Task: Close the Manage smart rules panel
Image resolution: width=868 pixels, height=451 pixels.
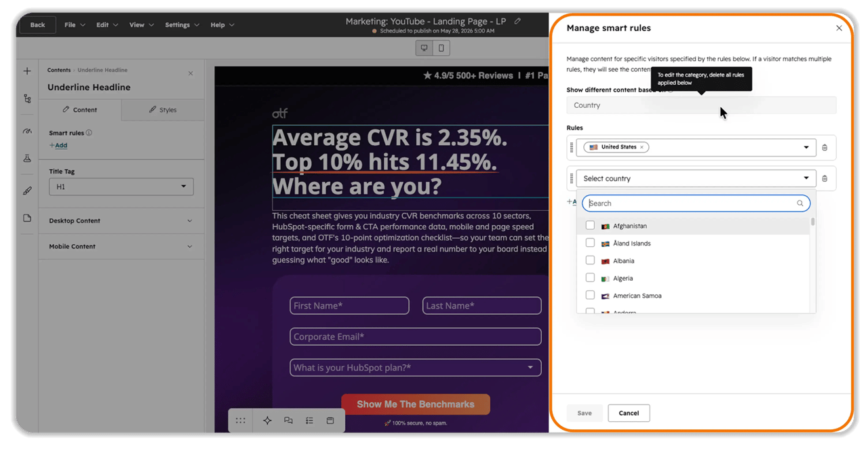Action: pyautogui.click(x=839, y=28)
